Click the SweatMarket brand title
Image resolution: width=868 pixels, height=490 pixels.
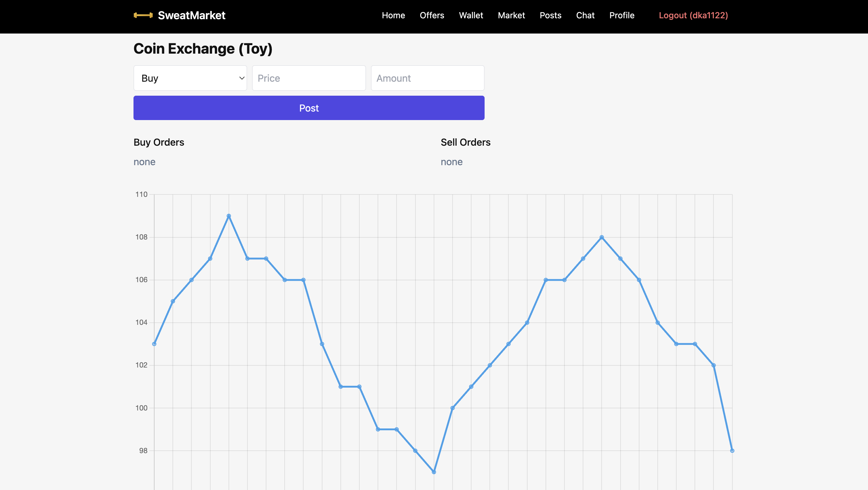point(191,15)
